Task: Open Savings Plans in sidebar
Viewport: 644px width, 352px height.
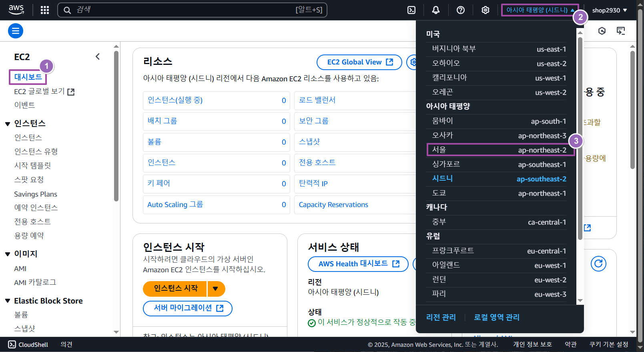Action: point(36,194)
